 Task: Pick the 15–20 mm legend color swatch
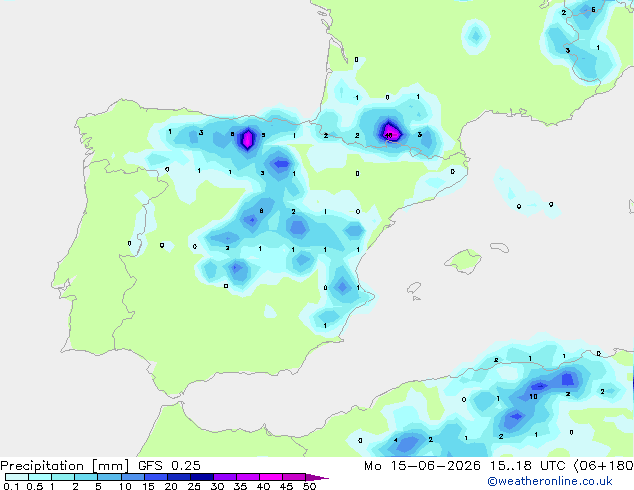click(155, 477)
